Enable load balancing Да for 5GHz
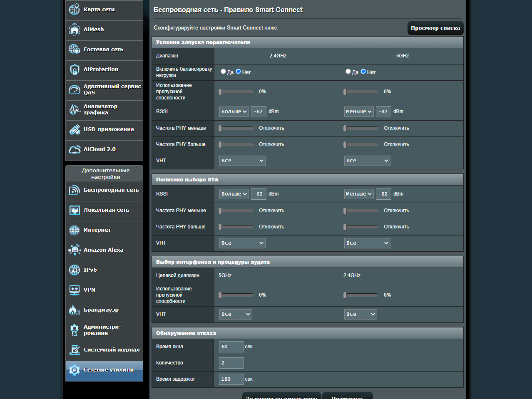 click(348, 72)
